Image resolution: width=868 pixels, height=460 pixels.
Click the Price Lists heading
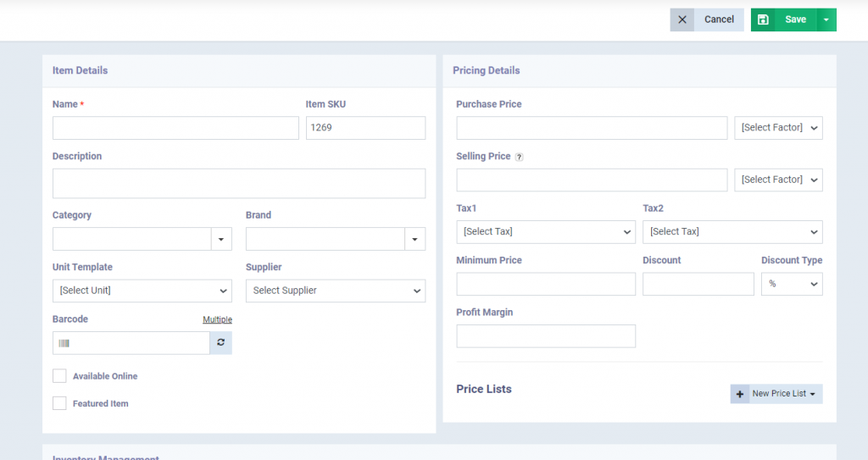point(484,389)
